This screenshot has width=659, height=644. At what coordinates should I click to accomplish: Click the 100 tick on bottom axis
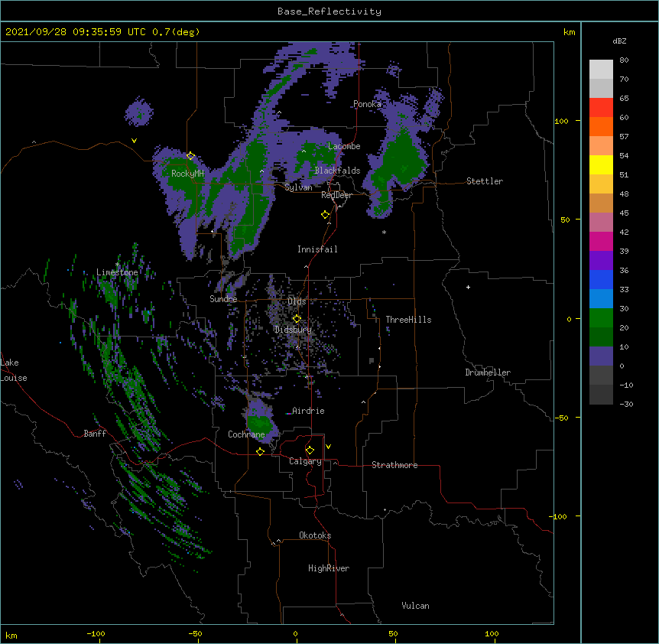click(x=492, y=633)
